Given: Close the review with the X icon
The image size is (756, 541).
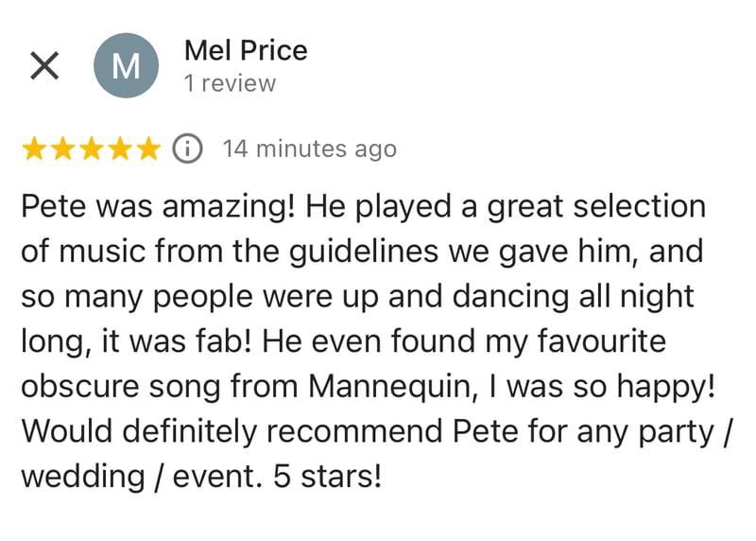Looking at the screenshot, I should [x=46, y=65].
